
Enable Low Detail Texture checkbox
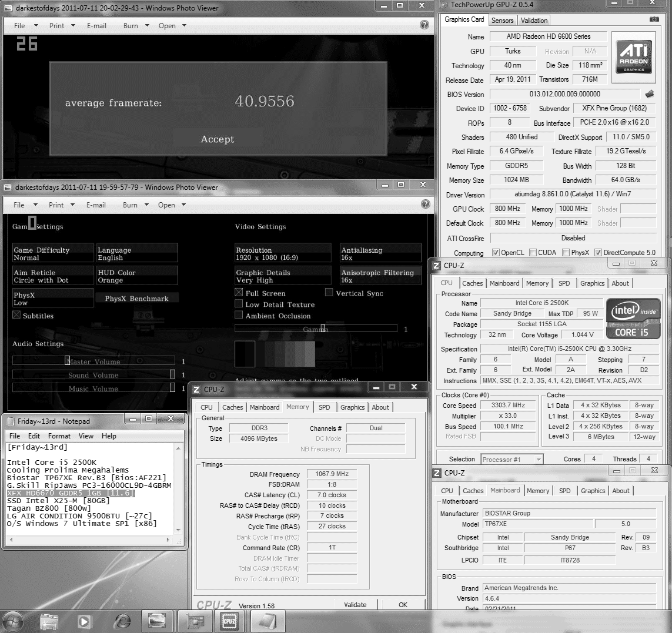pos(239,303)
